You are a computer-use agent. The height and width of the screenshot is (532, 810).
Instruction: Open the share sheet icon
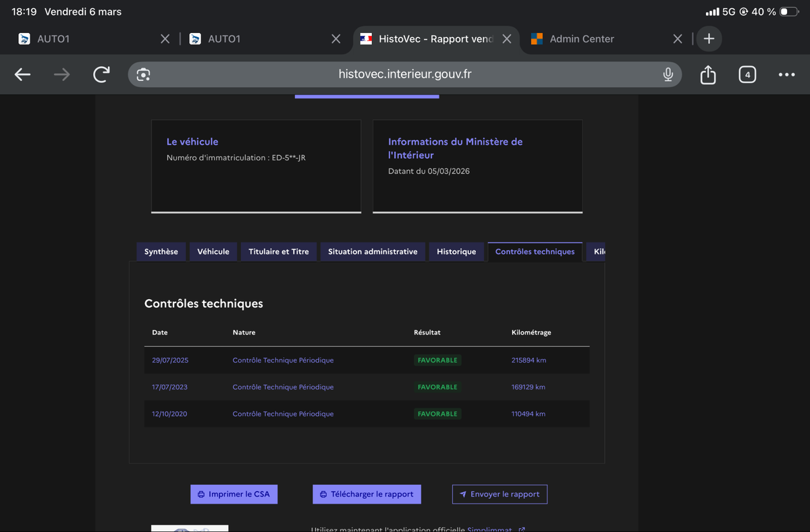[707, 74]
